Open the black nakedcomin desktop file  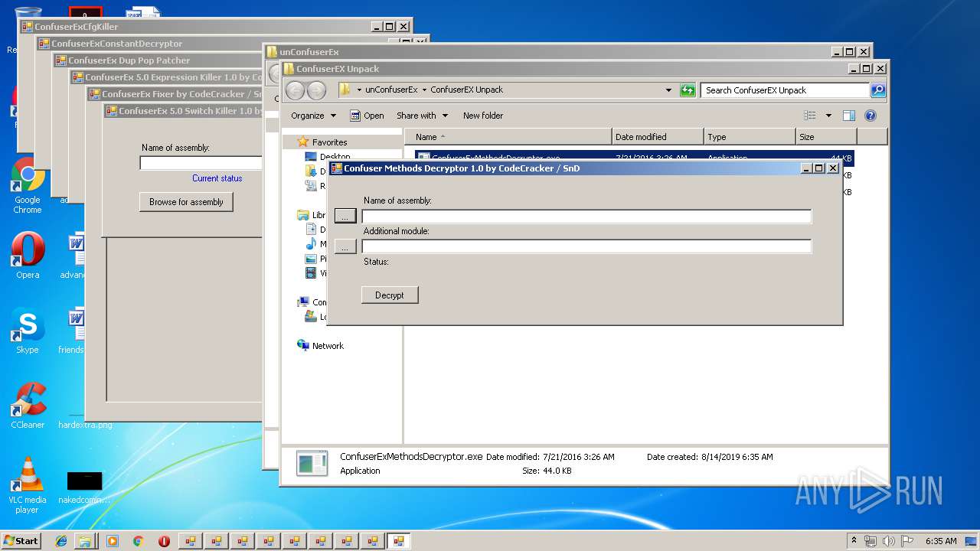point(84,486)
